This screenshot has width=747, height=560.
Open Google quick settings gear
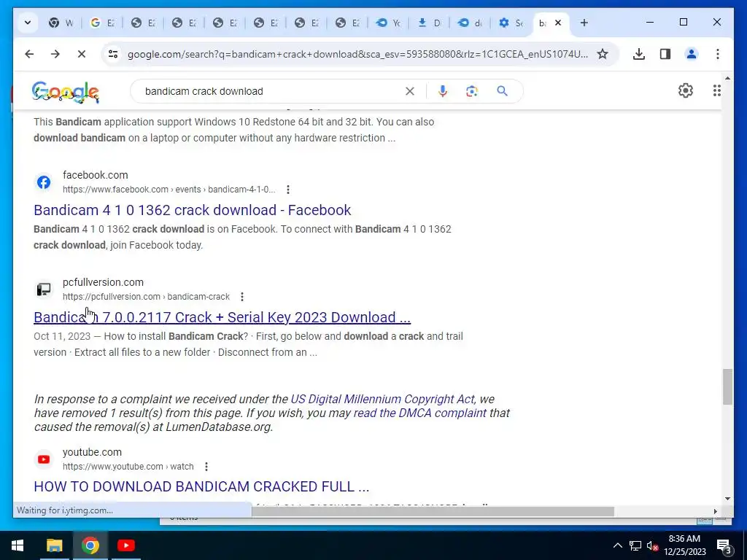pos(686,90)
